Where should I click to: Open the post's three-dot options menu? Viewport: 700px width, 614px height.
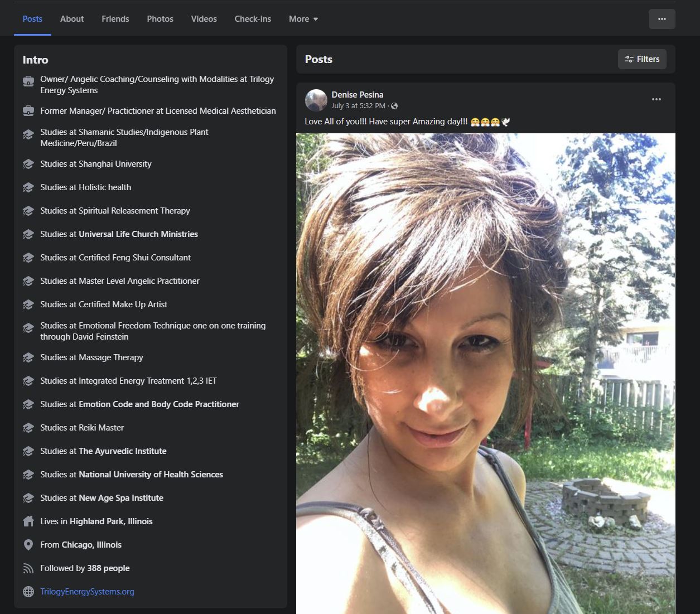[656, 99]
